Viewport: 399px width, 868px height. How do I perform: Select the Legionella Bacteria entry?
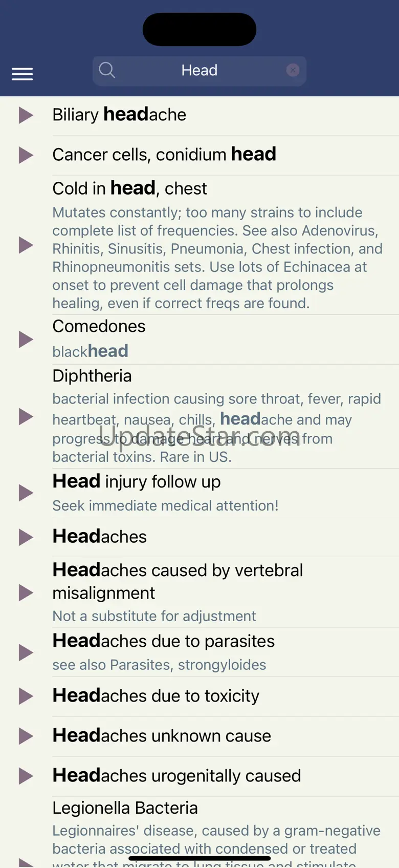(125, 808)
